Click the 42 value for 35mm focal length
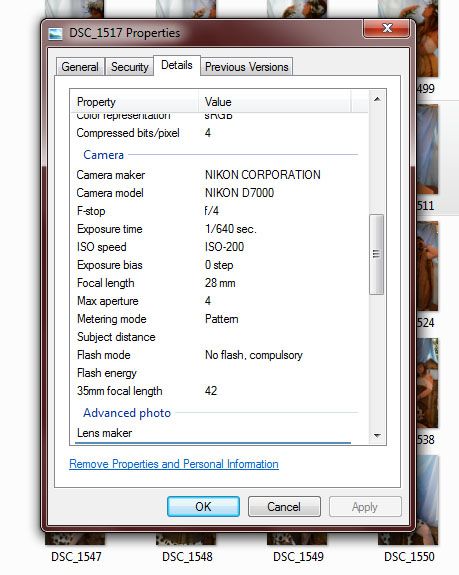 [x=211, y=391]
